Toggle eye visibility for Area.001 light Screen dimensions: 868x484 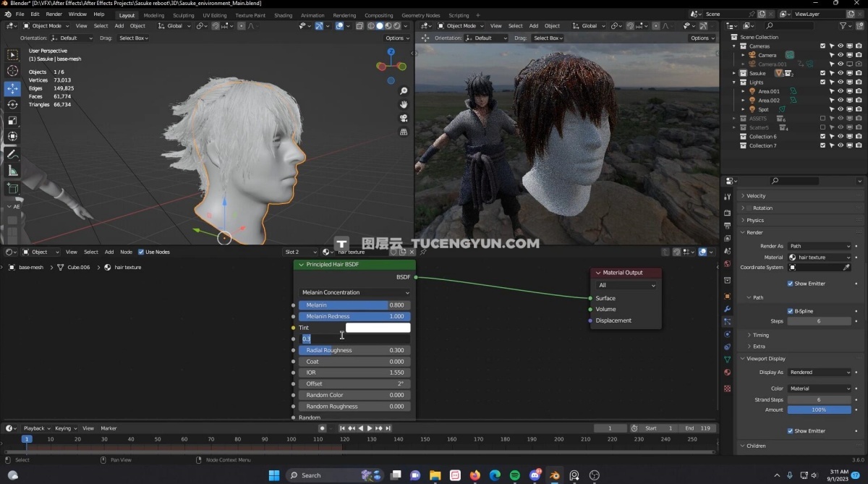[841, 91]
